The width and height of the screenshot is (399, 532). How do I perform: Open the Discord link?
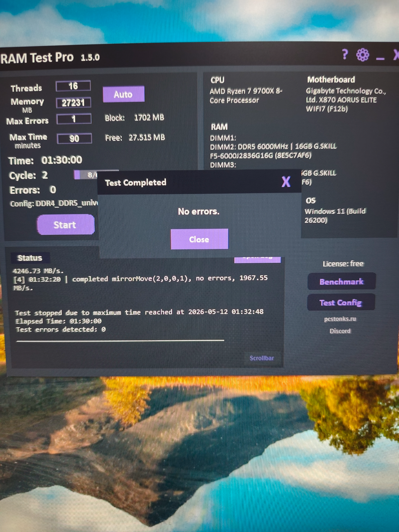pyautogui.click(x=340, y=331)
